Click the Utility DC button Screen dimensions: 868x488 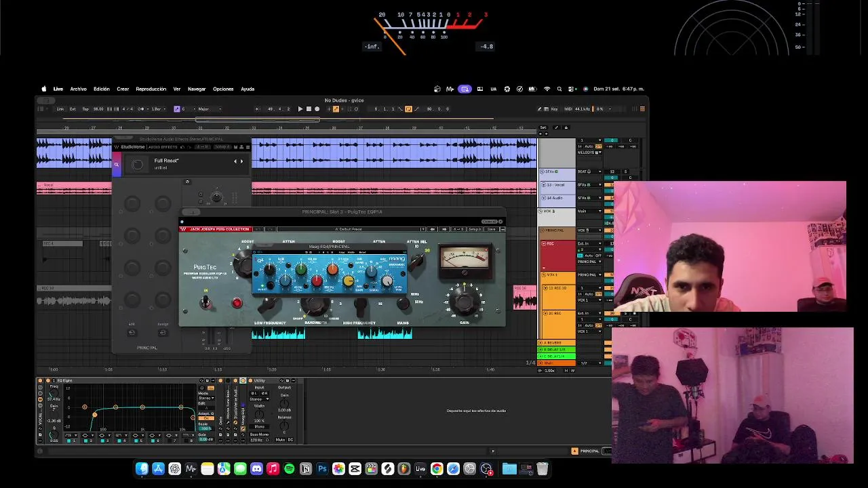tap(290, 440)
